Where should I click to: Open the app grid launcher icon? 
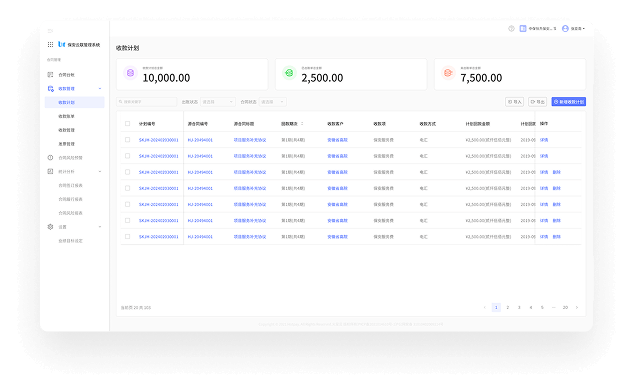point(50,44)
